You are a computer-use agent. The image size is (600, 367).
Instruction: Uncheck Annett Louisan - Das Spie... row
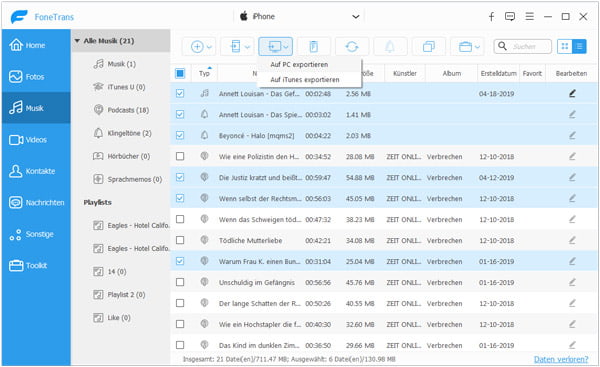click(x=180, y=114)
